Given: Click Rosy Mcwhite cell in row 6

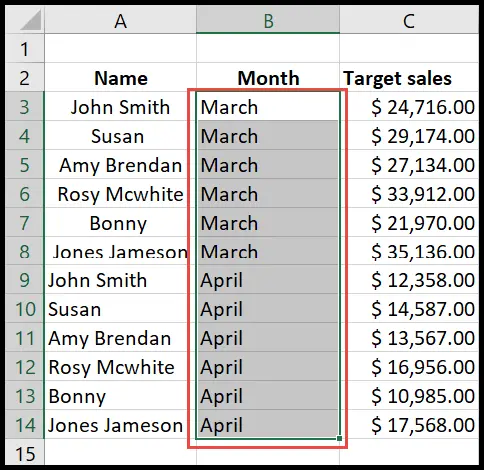Looking at the screenshot, I should 120,193.
